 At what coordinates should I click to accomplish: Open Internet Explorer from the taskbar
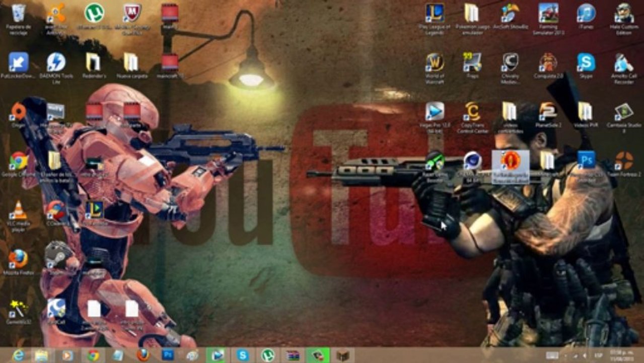coord(18,355)
